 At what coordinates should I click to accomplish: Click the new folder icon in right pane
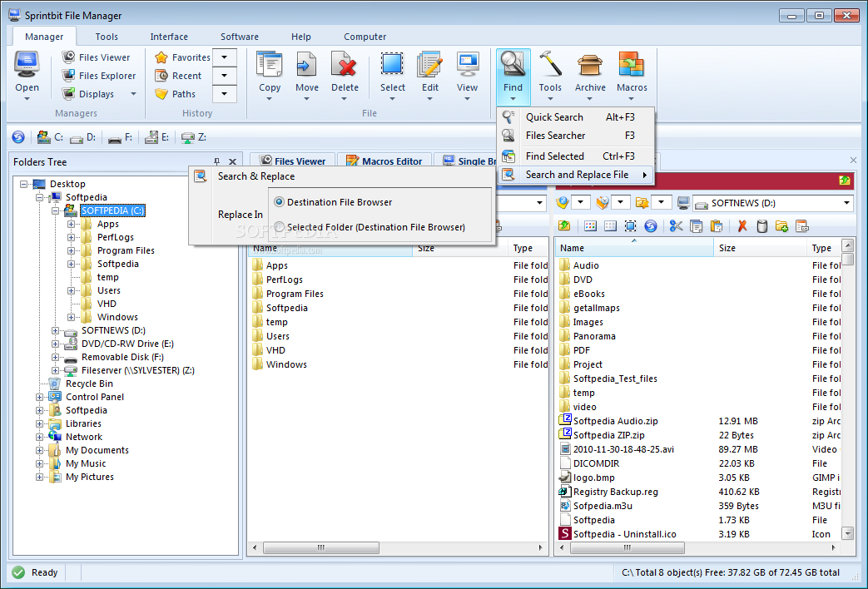tap(781, 225)
